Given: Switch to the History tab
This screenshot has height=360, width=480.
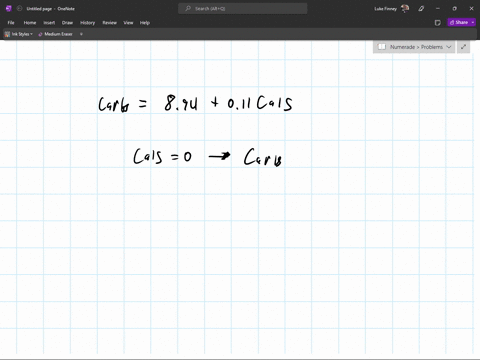Looking at the screenshot, I should 88,23.
